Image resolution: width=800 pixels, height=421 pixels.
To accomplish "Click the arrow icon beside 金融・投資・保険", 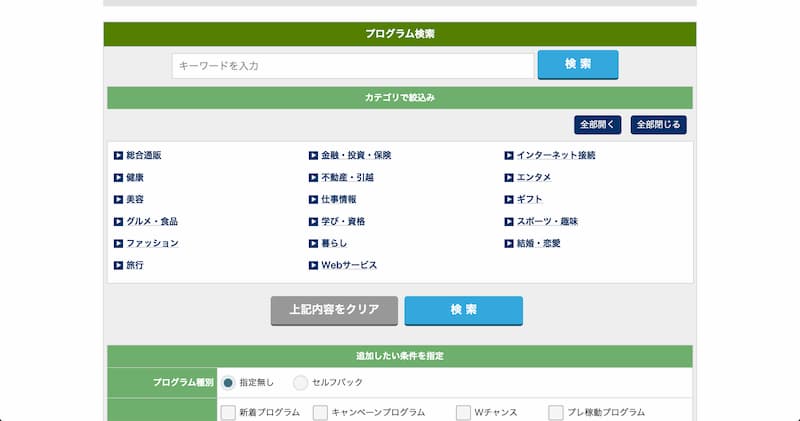I will point(313,156).
